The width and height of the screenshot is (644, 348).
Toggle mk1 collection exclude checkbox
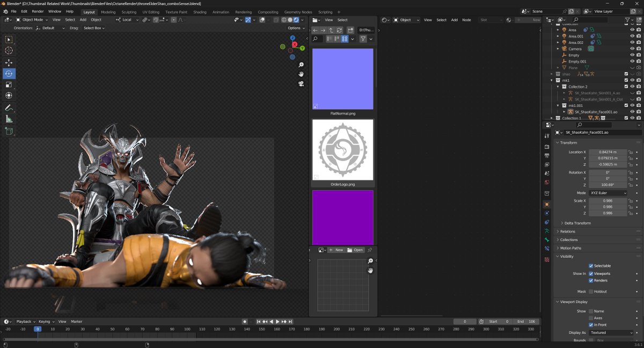[626, 80]
